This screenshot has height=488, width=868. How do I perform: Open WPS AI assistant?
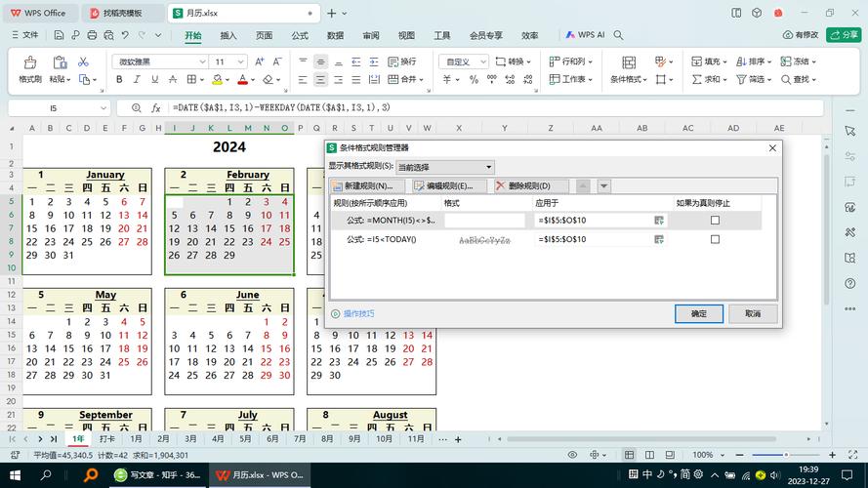pyautogui.click(x=585, y=35)
